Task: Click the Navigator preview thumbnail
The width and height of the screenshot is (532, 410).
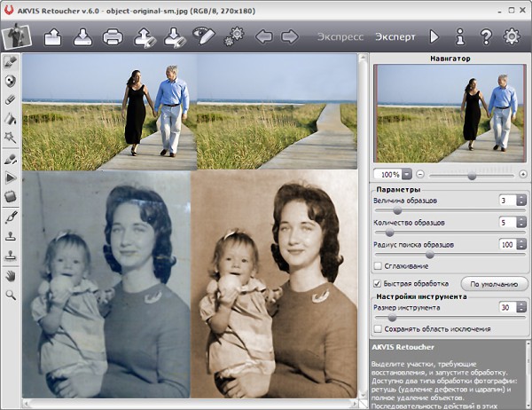Action: click(450, 114)
